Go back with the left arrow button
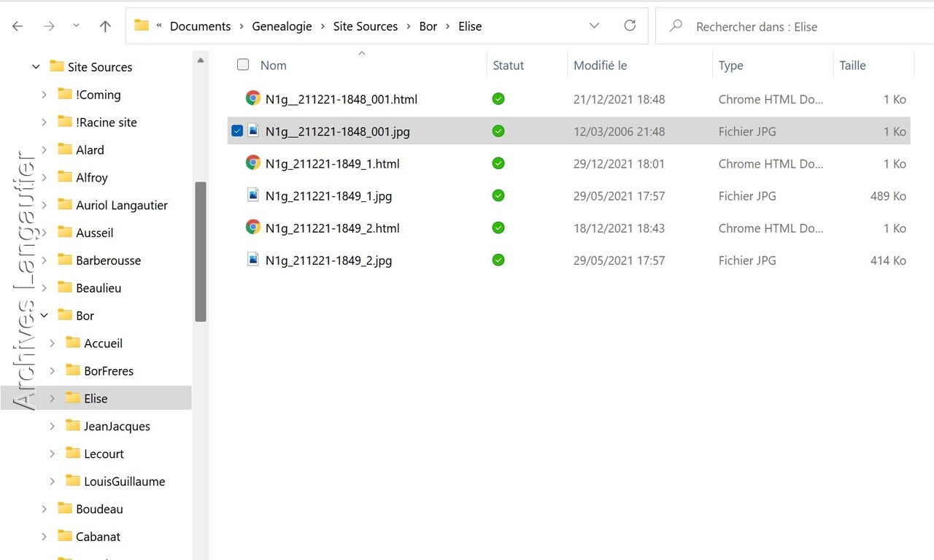This screenshot has width=934, height=560. tap(18, 26)
